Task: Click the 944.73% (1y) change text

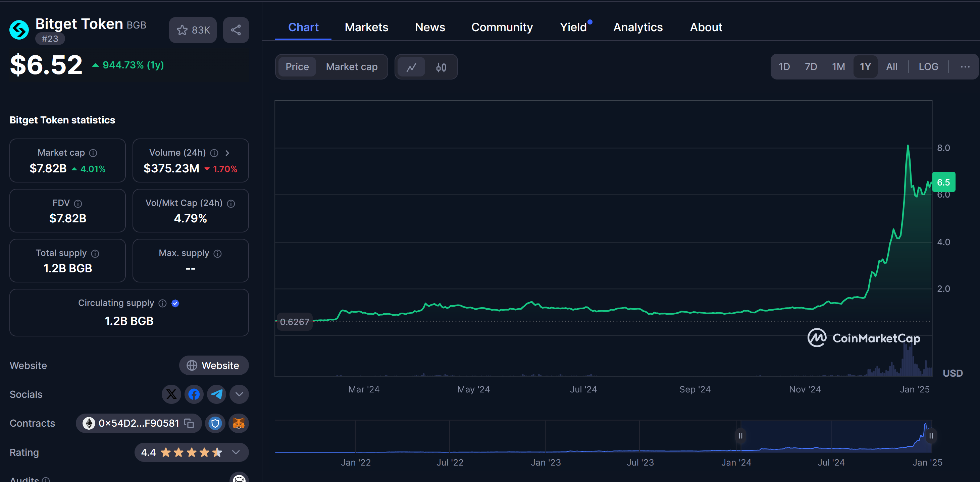Action: coord(133,65)
